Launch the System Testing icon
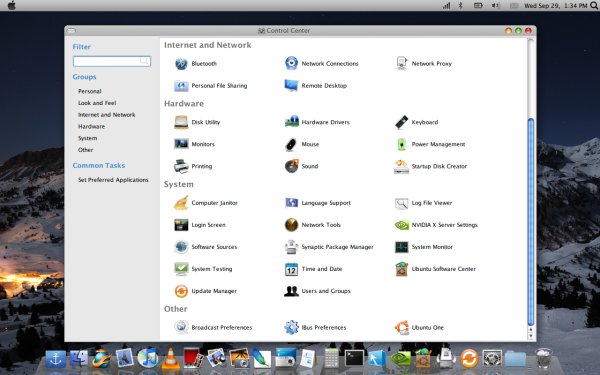Image resolution: width=600 pixels, height=375 pixels. pyautogui.click(x=181, y=269)
